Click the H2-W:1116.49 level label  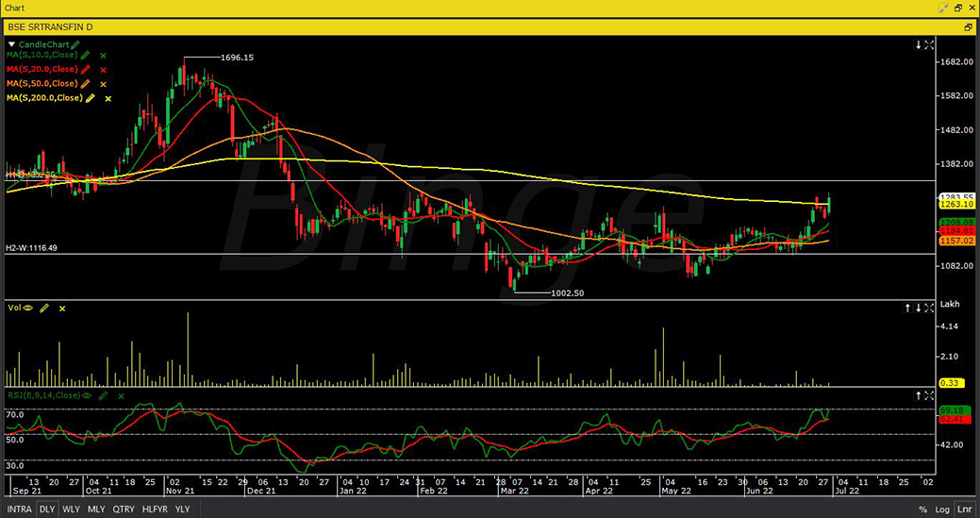point(32,248)
